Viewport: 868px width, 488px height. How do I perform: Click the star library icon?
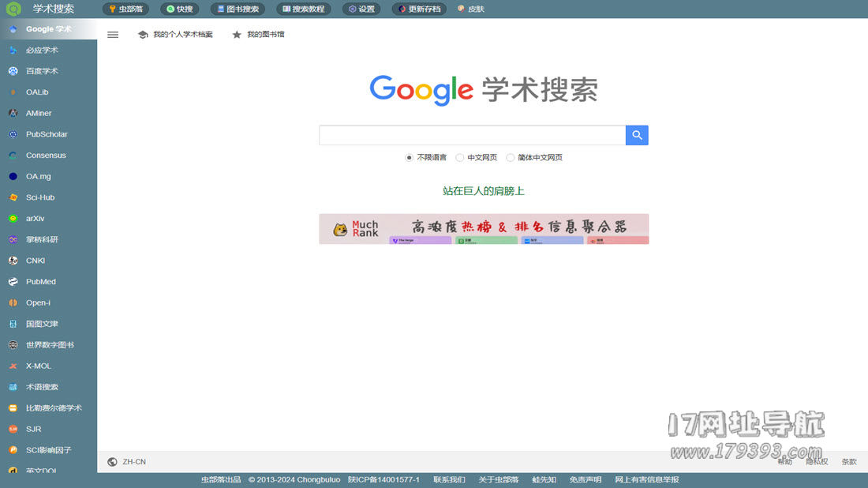tap(237, 35)
